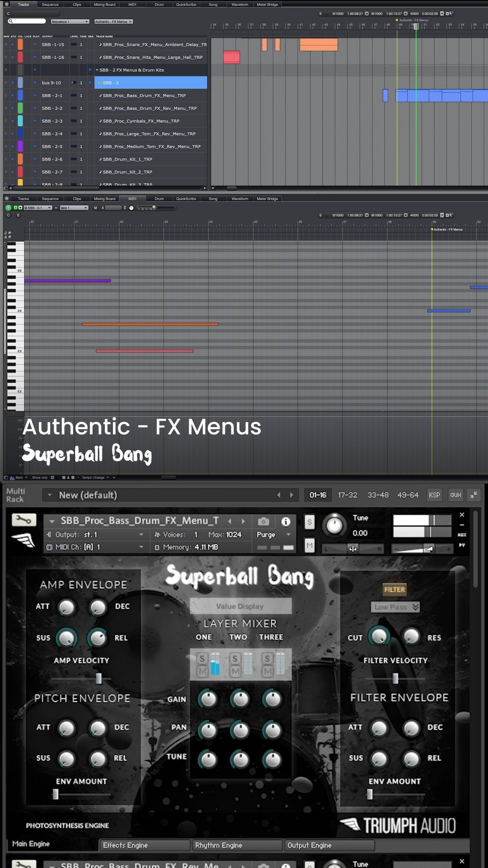Click pitch envelope ATT knob
The image size is (488, 868).
(66, 728)
